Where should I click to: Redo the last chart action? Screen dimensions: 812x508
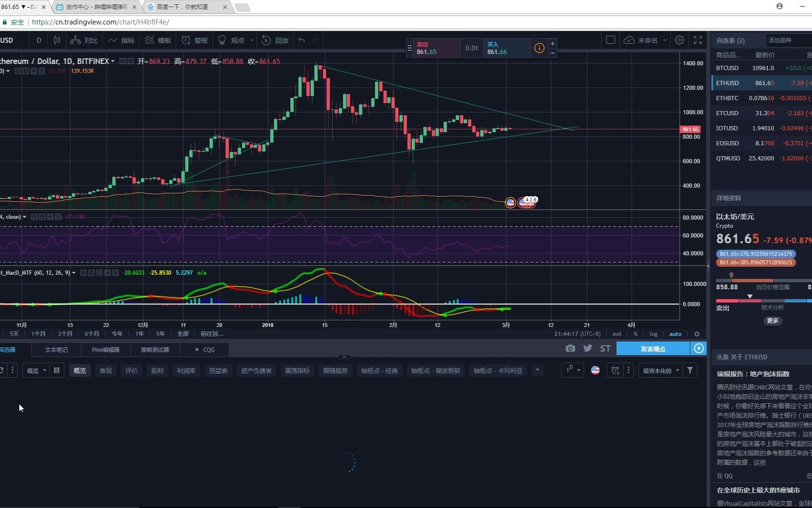[x=315, y=40]
